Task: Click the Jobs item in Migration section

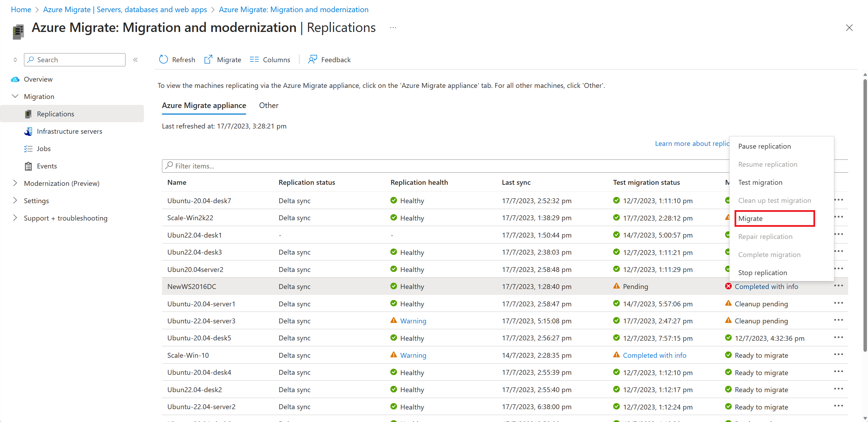Action: (44, 148)
